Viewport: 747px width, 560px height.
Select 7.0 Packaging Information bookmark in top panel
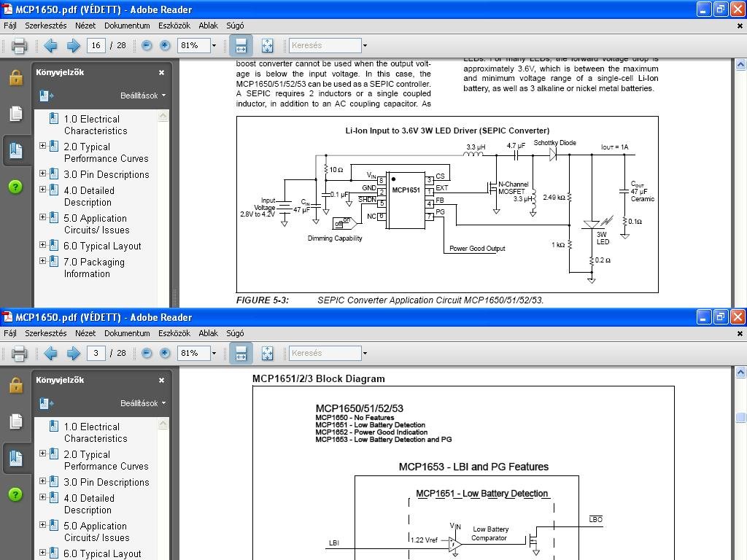[x=94, y=268]
